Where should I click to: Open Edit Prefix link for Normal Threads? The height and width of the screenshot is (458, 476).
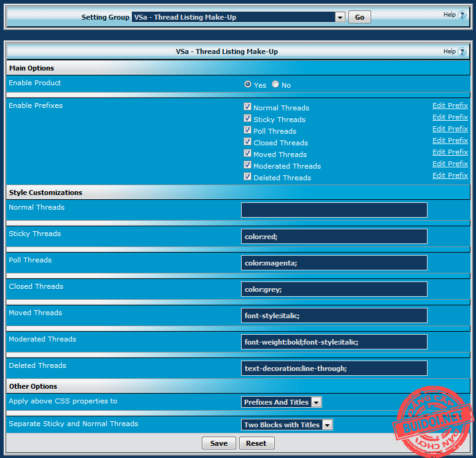click(450, 105)
